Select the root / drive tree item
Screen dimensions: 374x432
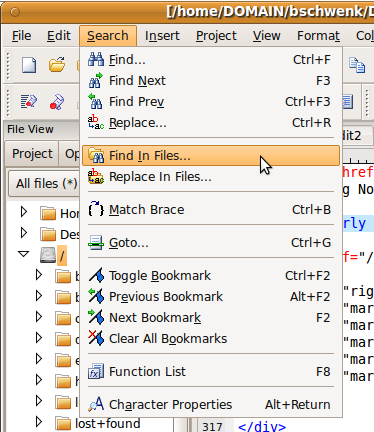click(62, 256)
